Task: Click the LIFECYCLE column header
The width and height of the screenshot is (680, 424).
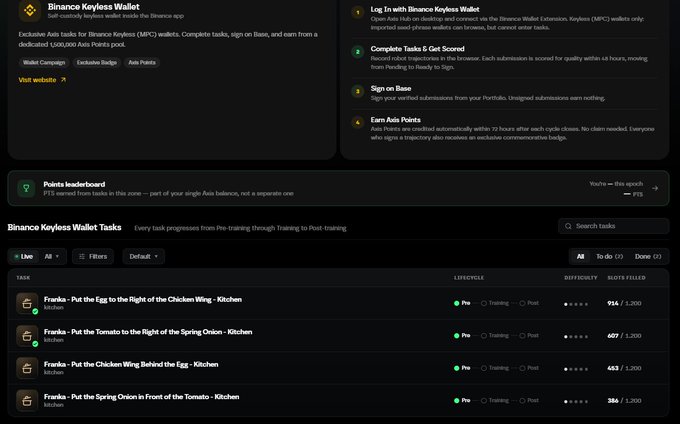Action: click(469, 277)
